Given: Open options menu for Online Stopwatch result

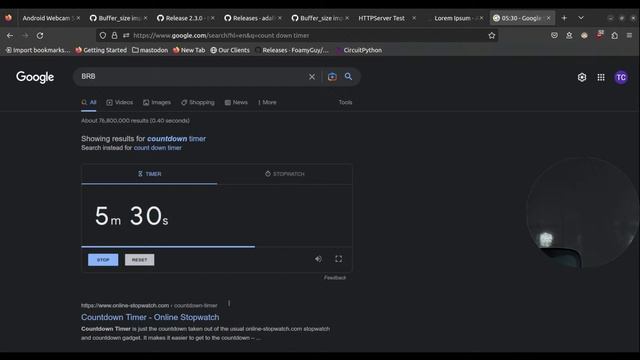Looking at the screenshot, I should click(x=229, y=304).
